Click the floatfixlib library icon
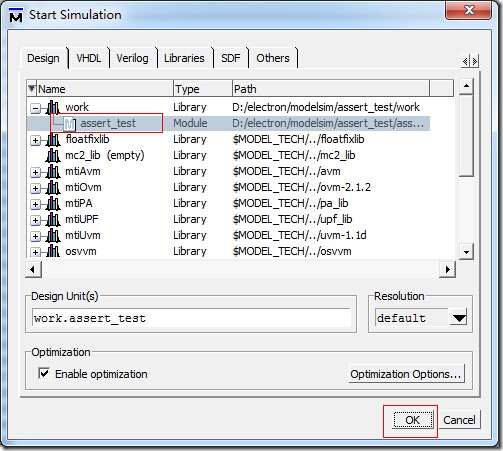 click(x=53, y=140)
